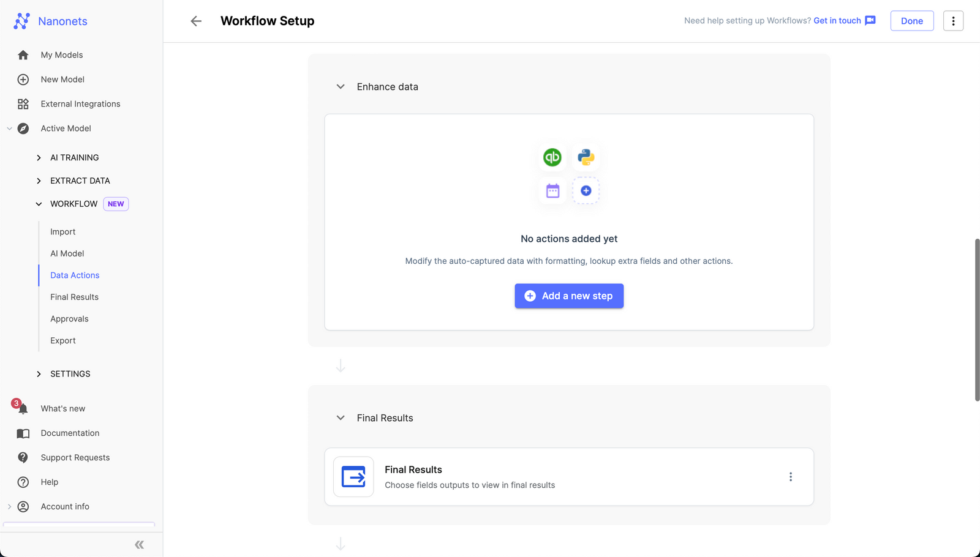Go back using the left arrow icon
This screenshot has width=980, height=557.
(196, 21)
